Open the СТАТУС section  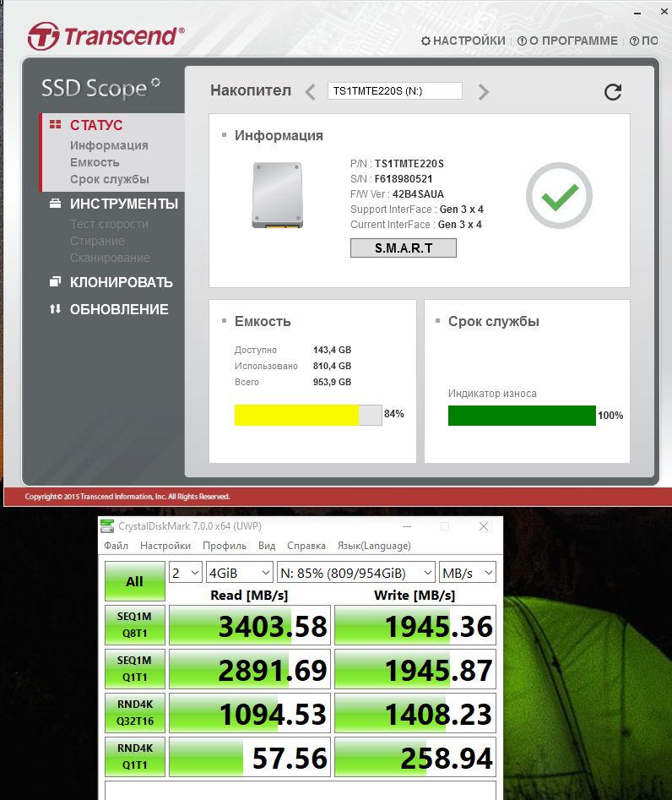click(x=96, y=125)
